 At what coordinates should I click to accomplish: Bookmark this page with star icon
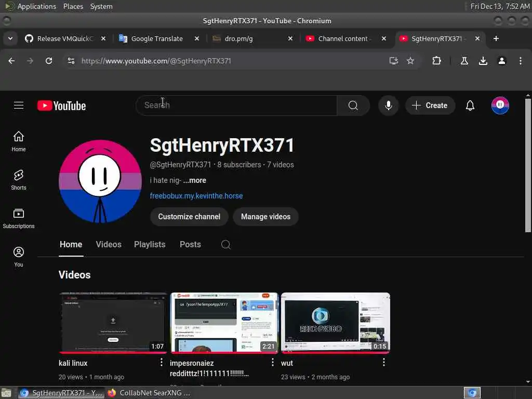point(410,61)
